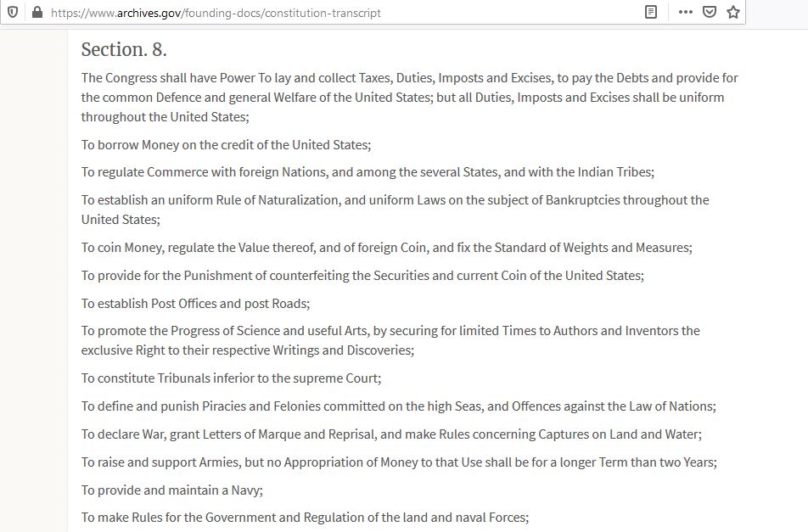The height and width of the screenshot is (532, 808).
Task: Click the paragraph about laying and collecting Taxes
Action: 409,97
